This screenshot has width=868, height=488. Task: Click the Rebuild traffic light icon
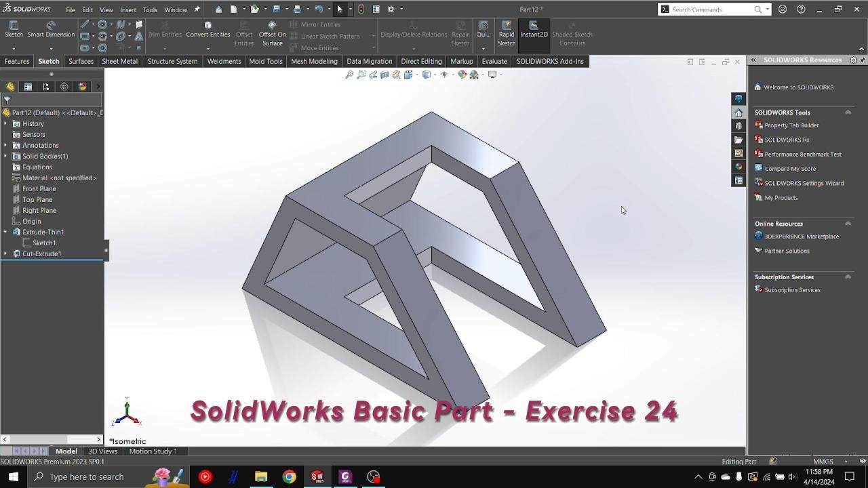tap(361, 9)
